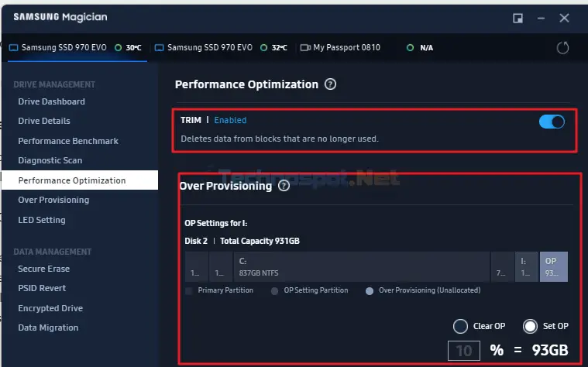Screen dimensions: 588x367
Task: Switch to second Samsung SSD 970 EVO tab
Action: click(x=222, y=47)
